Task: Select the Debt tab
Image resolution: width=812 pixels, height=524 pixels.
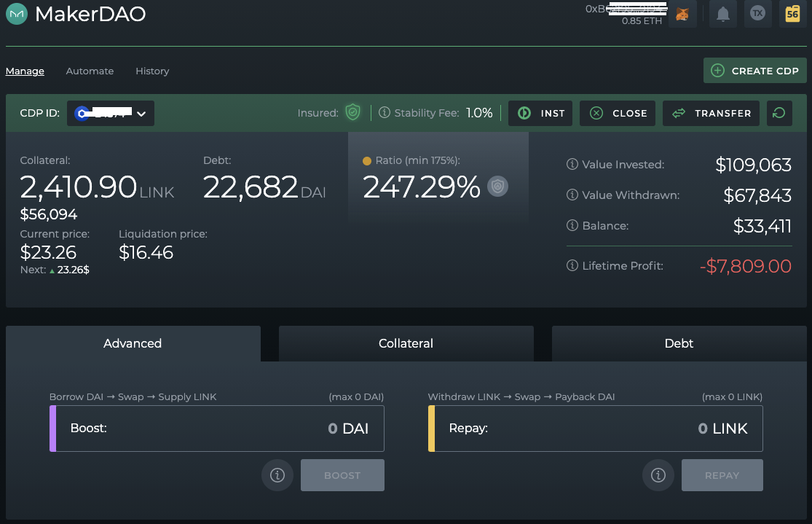Action: (679, 343)
